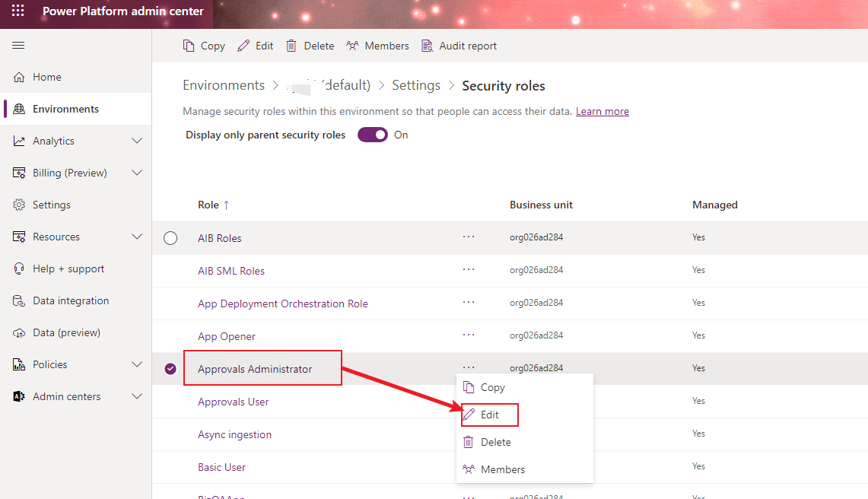
Task: Open more options for App Opener row
Action: (469, 335)
